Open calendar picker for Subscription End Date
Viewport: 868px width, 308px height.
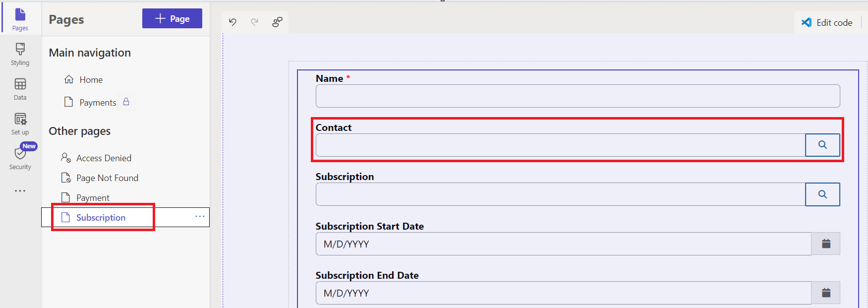click(826, 293)
